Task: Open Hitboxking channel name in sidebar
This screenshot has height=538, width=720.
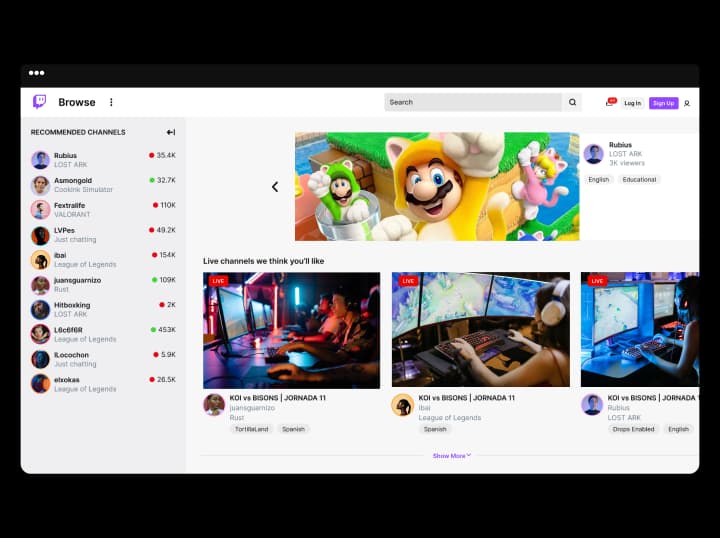Action: tap(72, 305)
